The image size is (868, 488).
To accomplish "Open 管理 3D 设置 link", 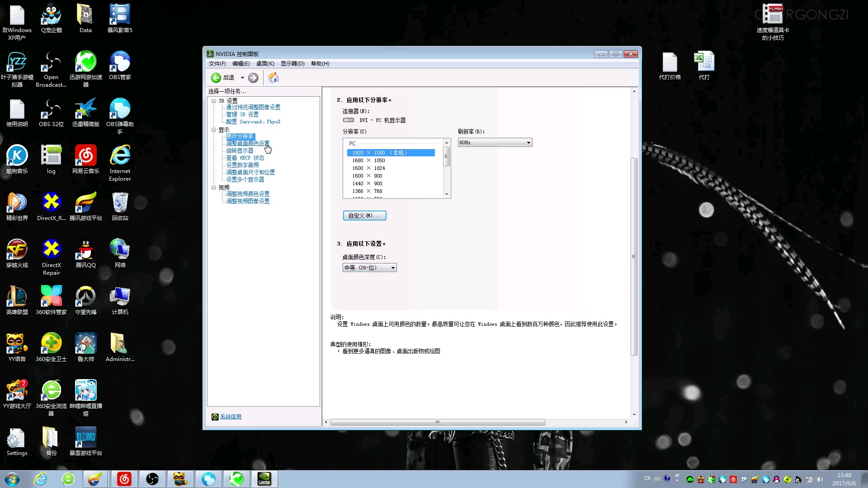I will point(242,114).
